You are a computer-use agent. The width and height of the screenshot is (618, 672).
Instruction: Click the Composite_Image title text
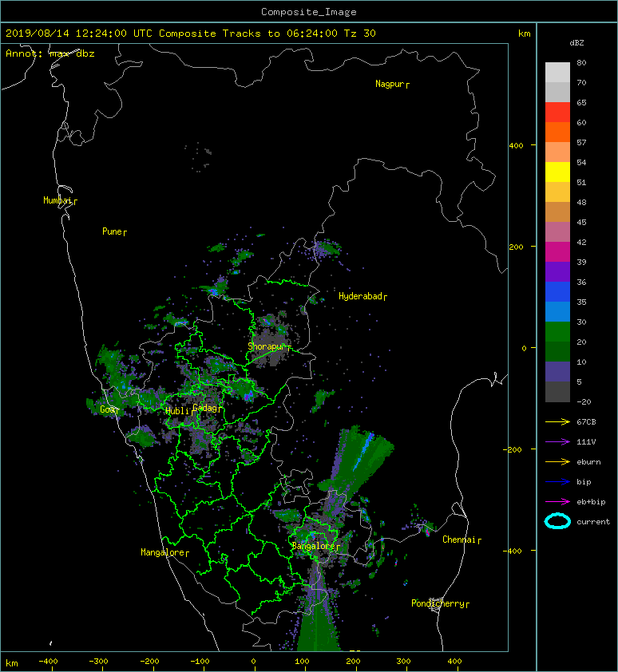click(309, 12)
